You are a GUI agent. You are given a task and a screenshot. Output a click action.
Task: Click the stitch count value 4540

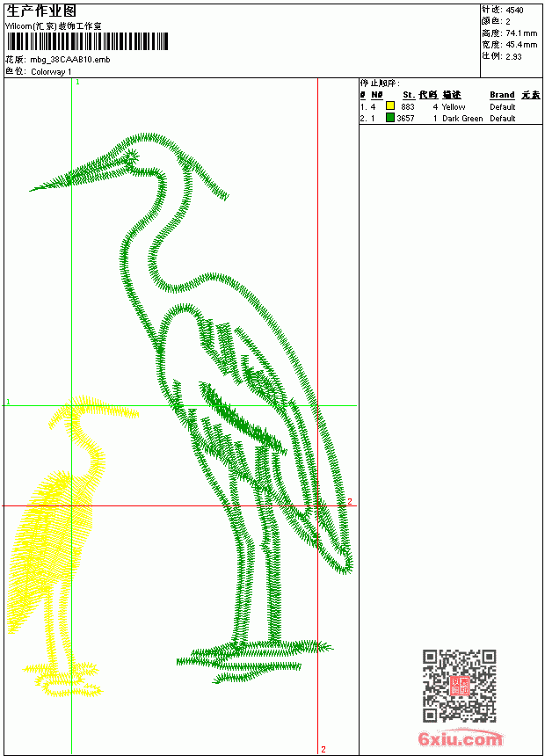pos(514,11)
